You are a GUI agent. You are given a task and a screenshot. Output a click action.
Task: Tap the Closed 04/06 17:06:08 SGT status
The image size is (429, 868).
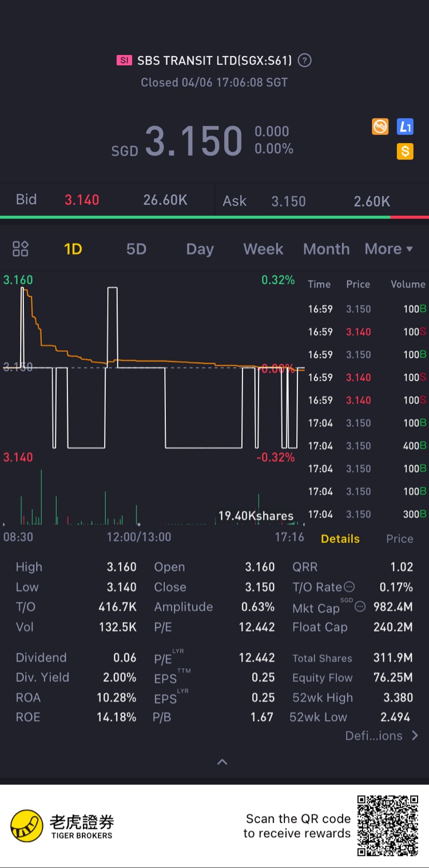(214, 82)
